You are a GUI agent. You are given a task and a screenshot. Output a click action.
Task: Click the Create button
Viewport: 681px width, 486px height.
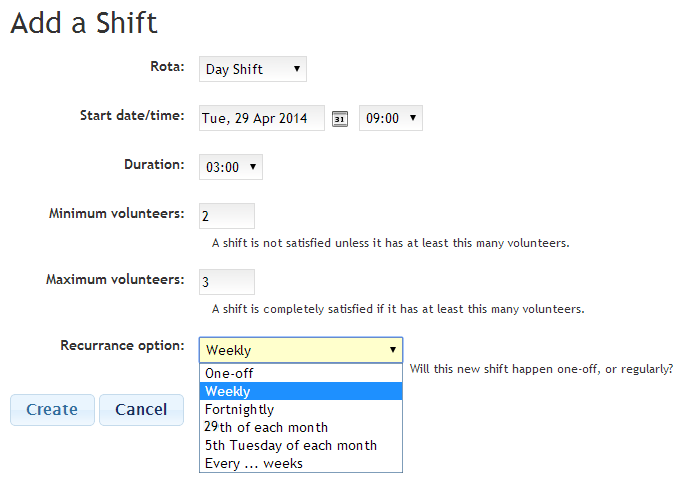point(52,410)
